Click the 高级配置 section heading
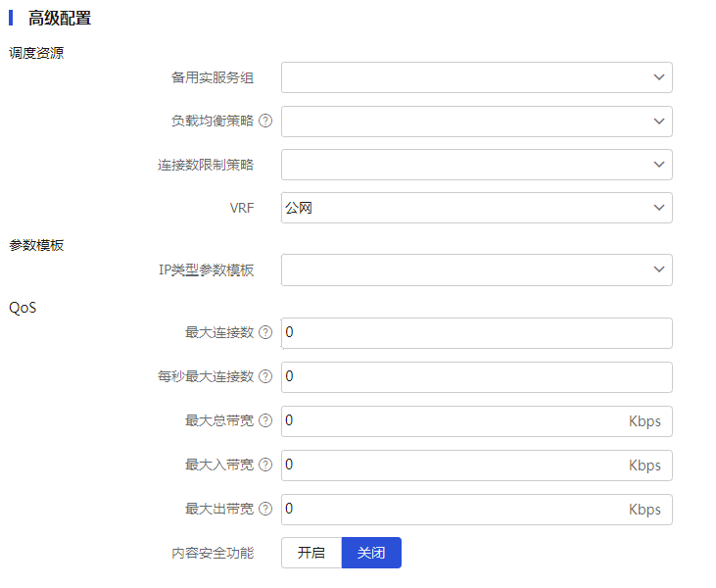Image resolution: width=716 pixels, height=588 pixels. (x=60, y=19)
